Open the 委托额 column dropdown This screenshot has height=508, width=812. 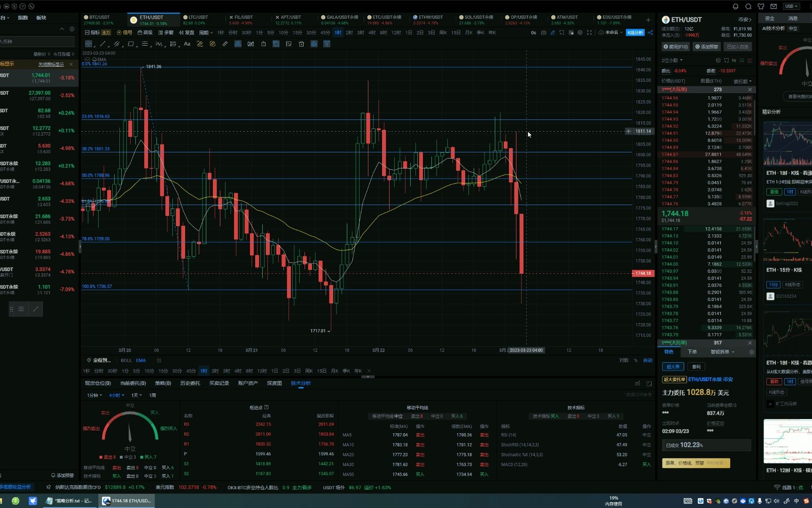[x=743, y=81]
